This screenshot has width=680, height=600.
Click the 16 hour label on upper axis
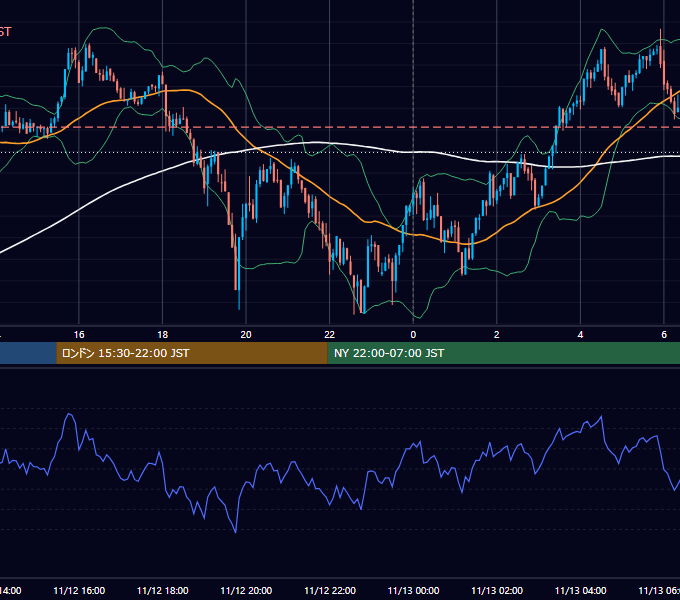click(x=79, y=335)
